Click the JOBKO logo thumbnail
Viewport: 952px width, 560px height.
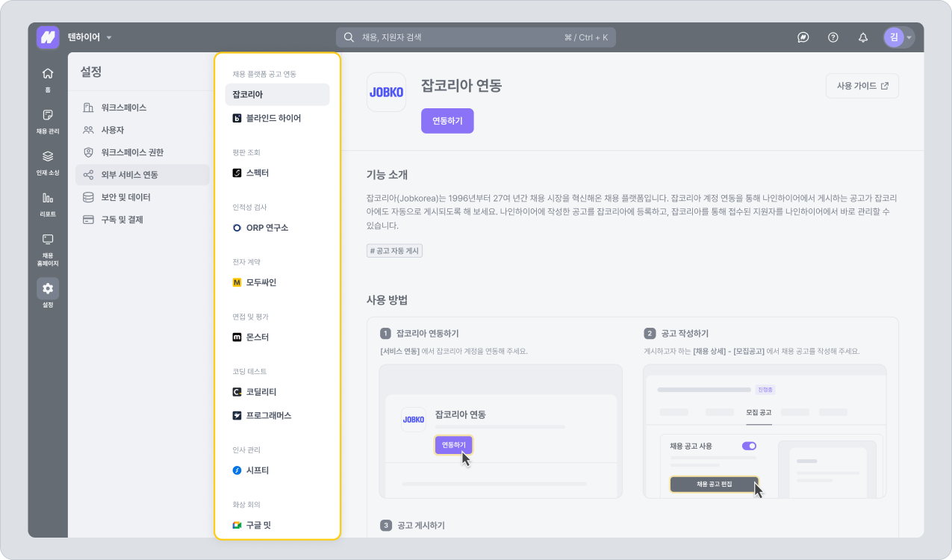[x=386, y=92]
